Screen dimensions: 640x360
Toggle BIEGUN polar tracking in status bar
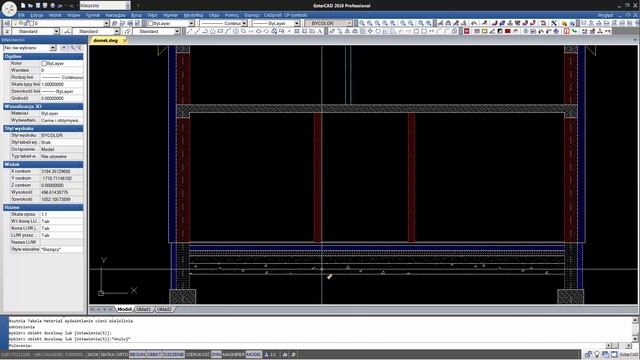(137, 355)
